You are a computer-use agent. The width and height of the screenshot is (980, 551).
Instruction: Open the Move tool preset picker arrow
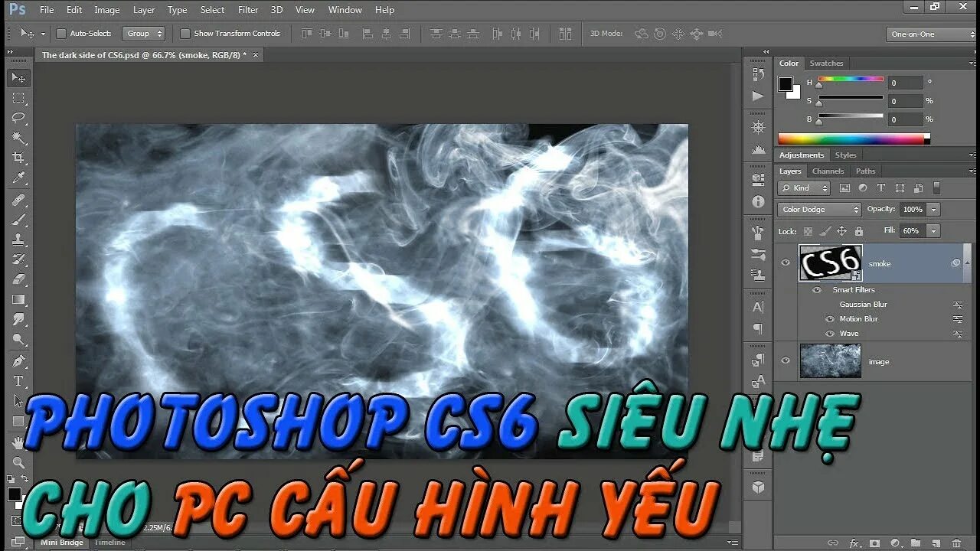[x=43, y=34]
